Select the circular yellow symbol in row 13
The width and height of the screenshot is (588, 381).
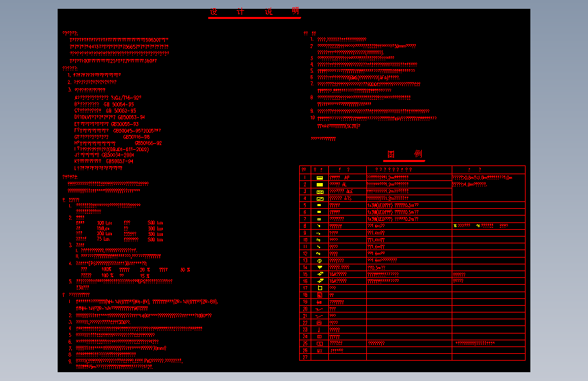point(319,260)
